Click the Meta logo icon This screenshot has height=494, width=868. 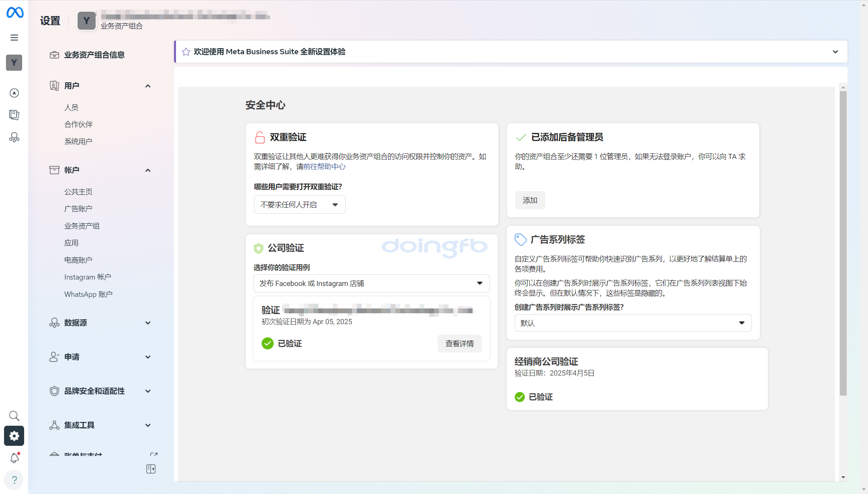click(15, 12)
